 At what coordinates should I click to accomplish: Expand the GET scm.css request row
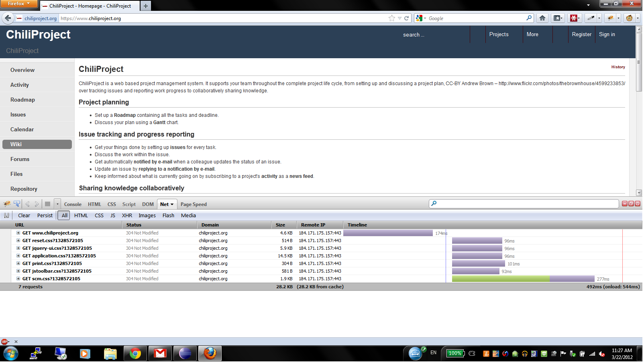[18, 279]
